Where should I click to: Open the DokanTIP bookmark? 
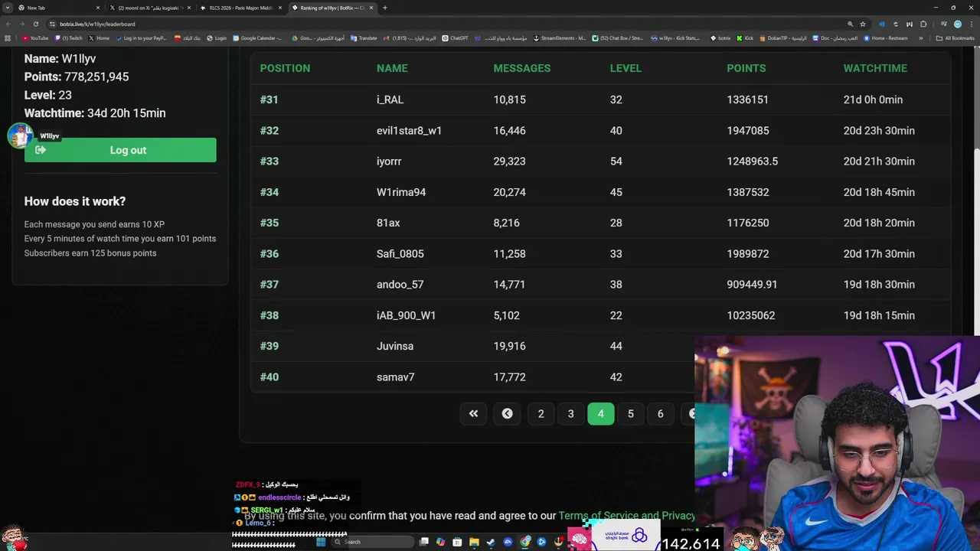[783, 37]
